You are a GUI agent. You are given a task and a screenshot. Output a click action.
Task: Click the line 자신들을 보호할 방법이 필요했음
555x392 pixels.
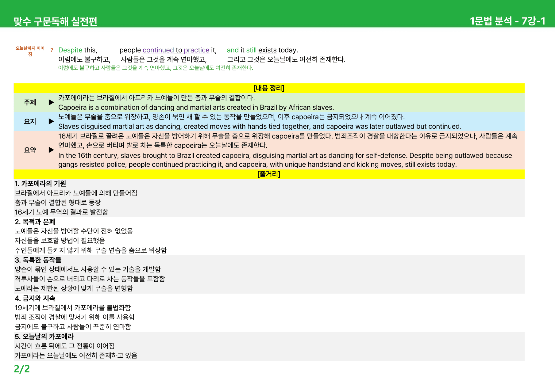tap(60, 241)
